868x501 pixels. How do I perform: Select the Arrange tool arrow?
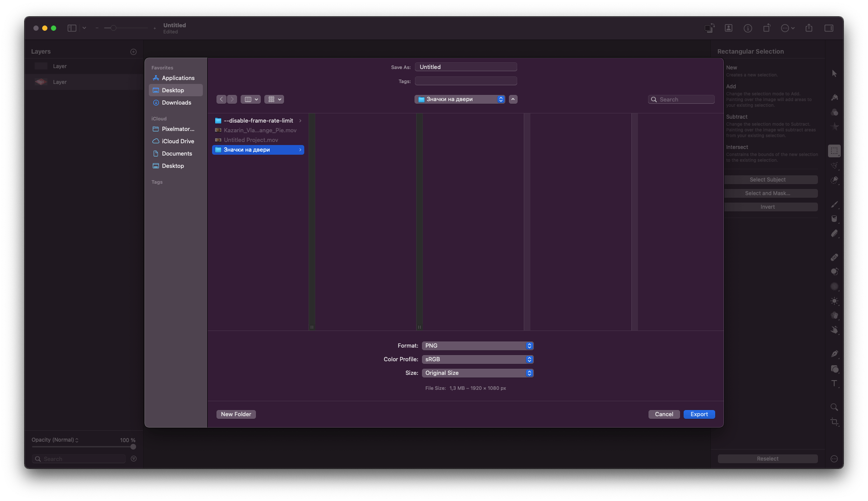[835, 73]
